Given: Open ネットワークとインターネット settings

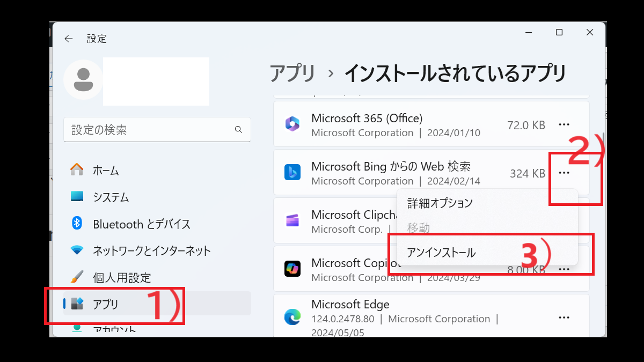Looking at the screenshot, I should click(x=157, y=250).
